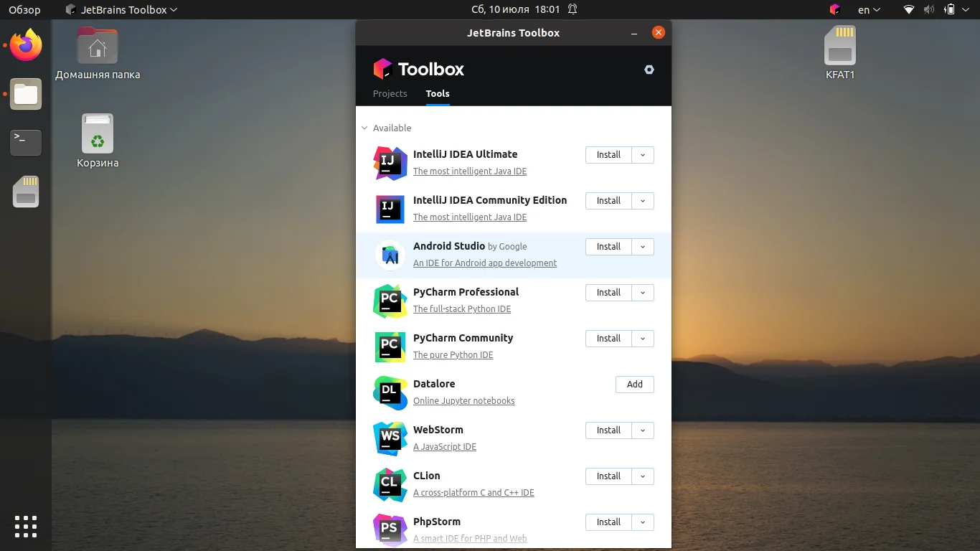Click the PyCharm Professional icon
980x551 pixels.
390,301
